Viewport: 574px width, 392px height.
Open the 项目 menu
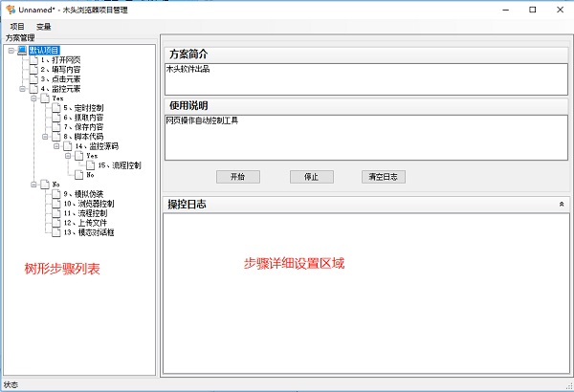click(x=17, y=26)
